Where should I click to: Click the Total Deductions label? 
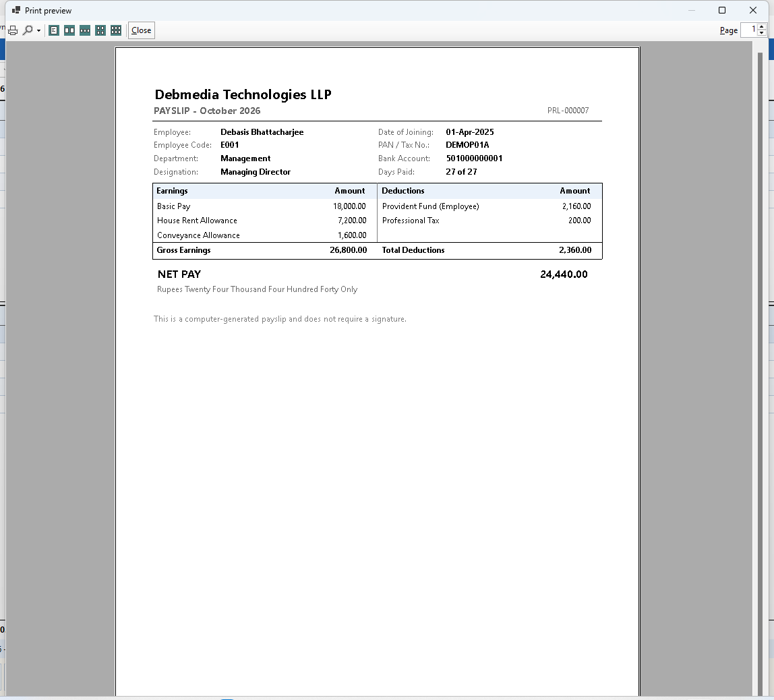413,250
